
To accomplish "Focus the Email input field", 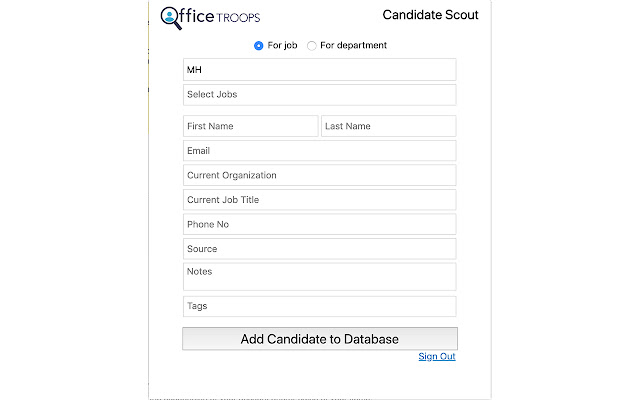I will coord(319,151).
